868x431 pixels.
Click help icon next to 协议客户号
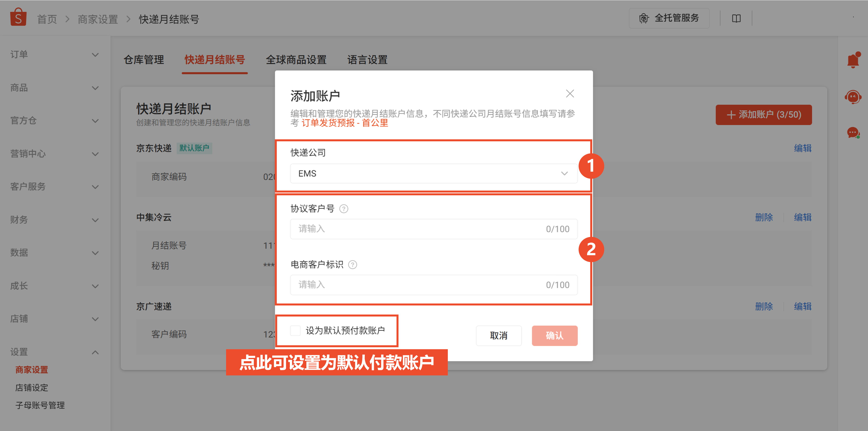tap(344, 209)
